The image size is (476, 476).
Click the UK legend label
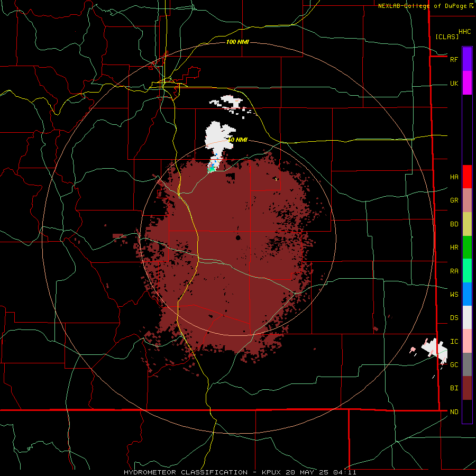click(454, 84)
